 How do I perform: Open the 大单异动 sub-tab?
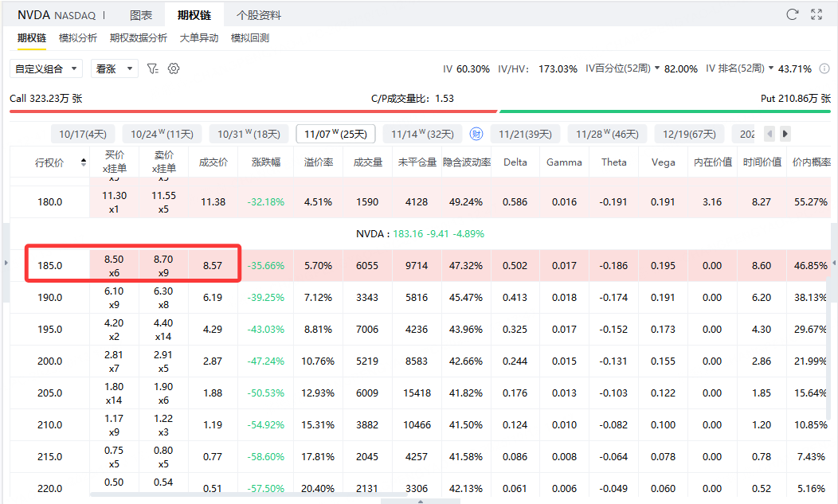click(x=199, y=38)
